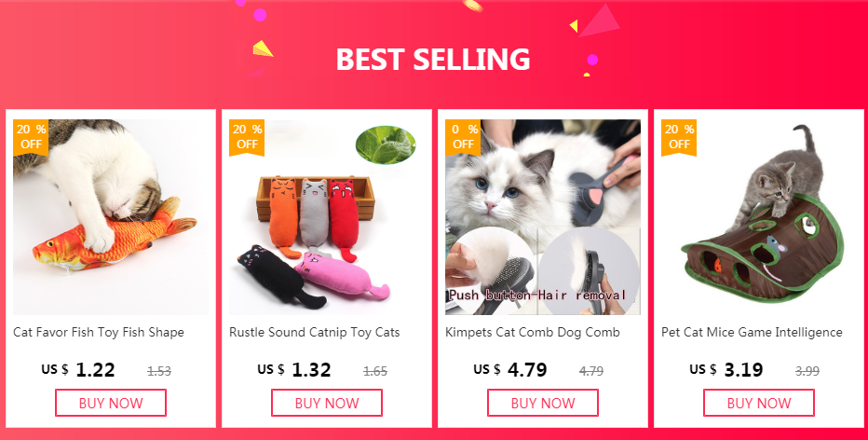Click the 20% OFF badge on fish toy

coord(31,137)
